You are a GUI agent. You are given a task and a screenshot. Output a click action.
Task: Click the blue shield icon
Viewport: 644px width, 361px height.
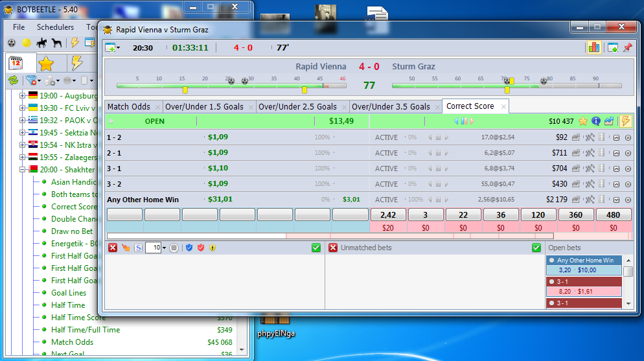pyautogui.click(x=189, y=248)
